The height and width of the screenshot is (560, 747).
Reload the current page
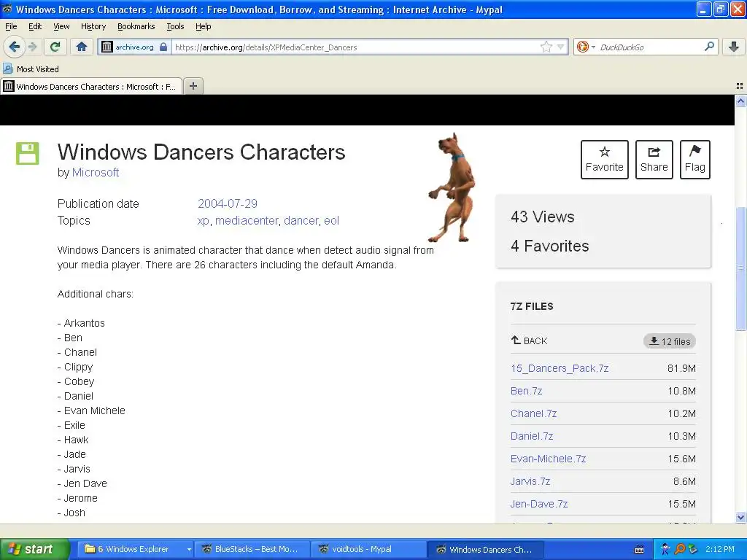55,47
